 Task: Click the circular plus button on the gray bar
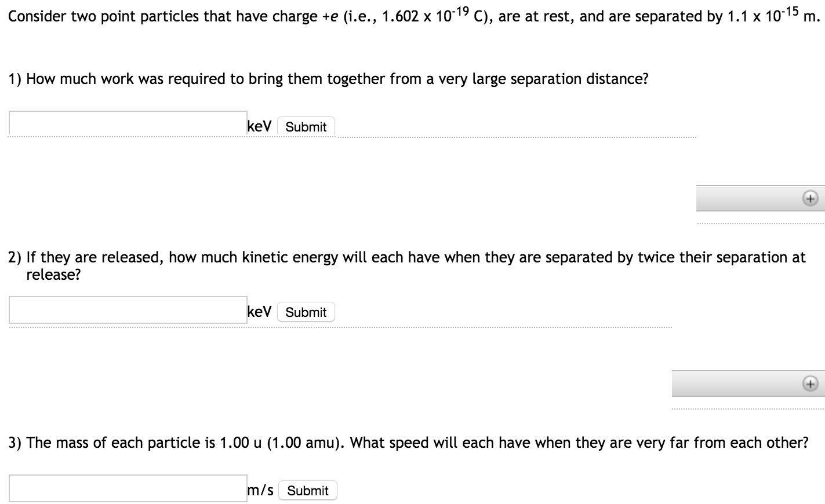click(809, 198)
